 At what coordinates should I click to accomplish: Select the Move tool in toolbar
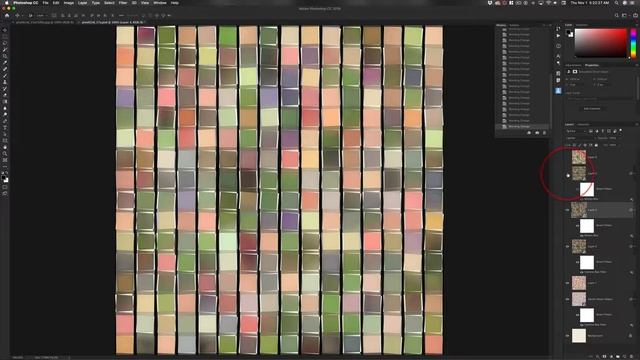tap(5, 30)
